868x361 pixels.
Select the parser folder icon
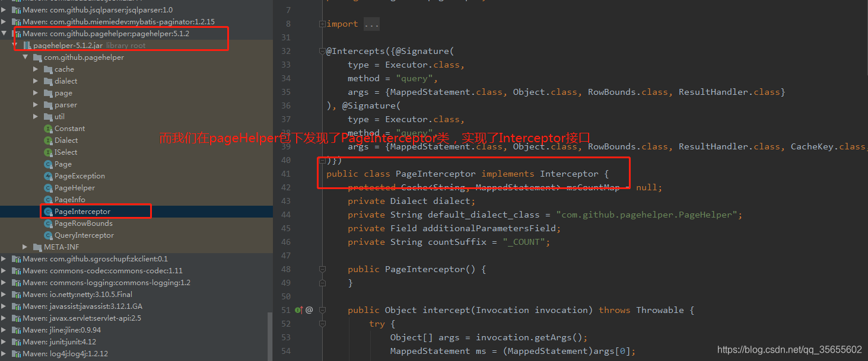[48, 105]
